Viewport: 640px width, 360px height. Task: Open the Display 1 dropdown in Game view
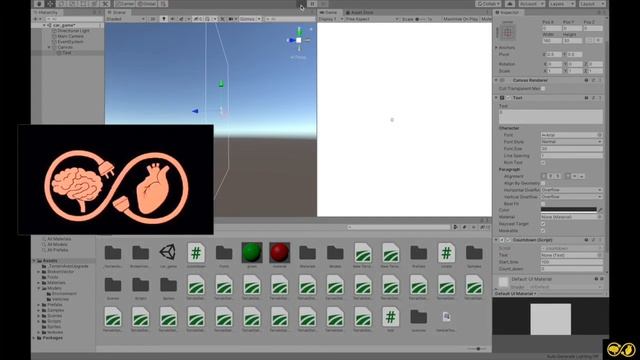[x=331, y=19]
